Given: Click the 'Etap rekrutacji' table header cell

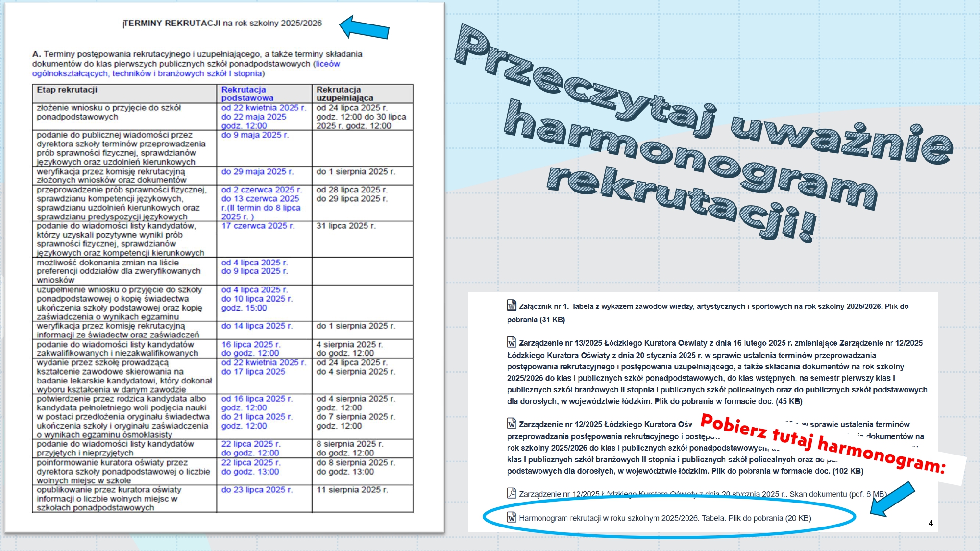Looking at the screenshot, I should (x=124, y=94).
